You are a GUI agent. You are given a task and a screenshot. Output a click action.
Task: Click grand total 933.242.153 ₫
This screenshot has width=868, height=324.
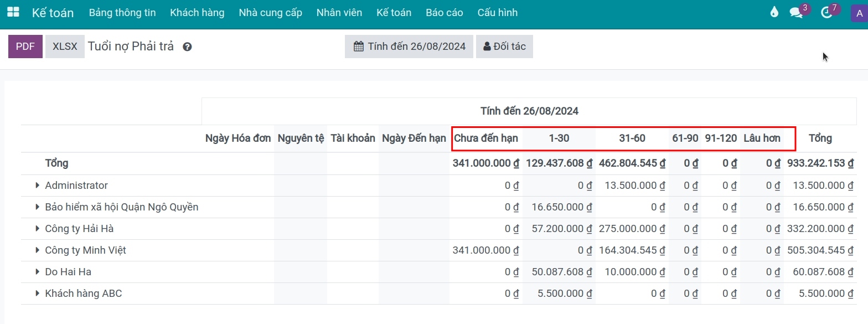click(820, 163)
